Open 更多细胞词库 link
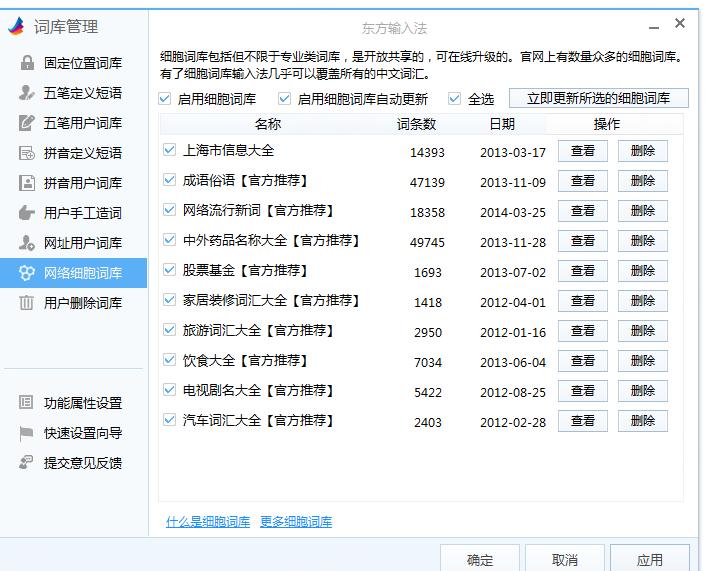Viewport: 714px width, 571px height. click(x=296, y=521)
